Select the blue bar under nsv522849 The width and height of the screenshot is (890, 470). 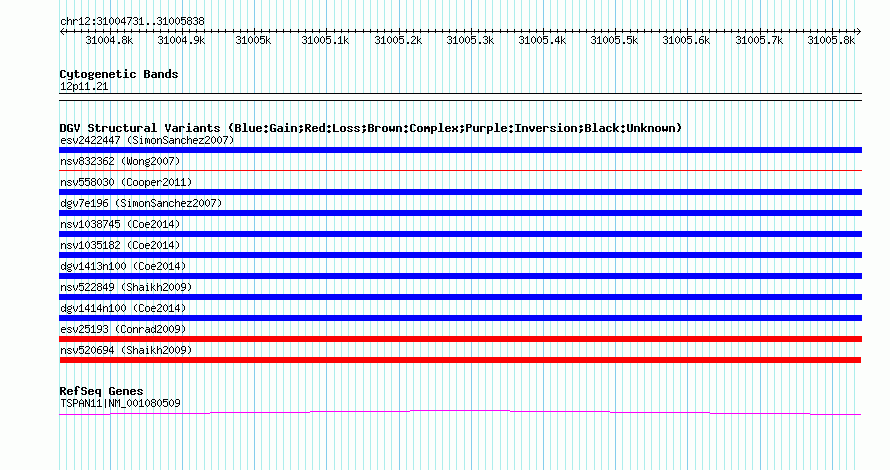tap(460, 297)
